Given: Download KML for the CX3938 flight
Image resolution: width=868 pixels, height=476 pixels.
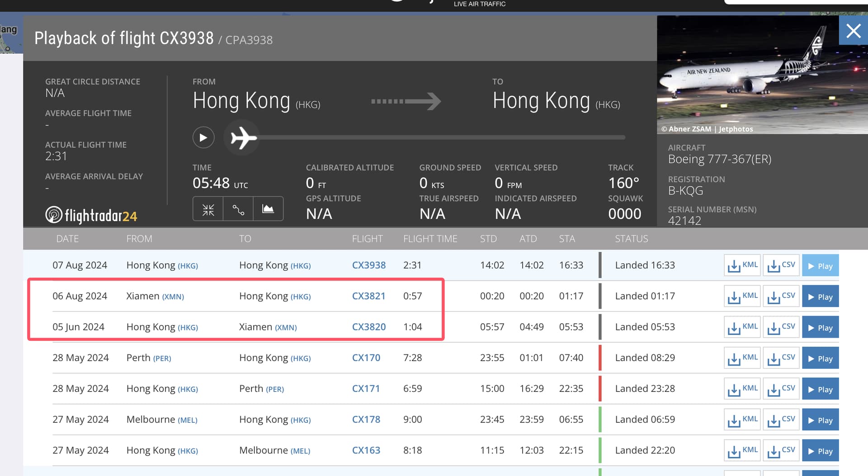Looking at the screenshot, I should pos(742,265).
